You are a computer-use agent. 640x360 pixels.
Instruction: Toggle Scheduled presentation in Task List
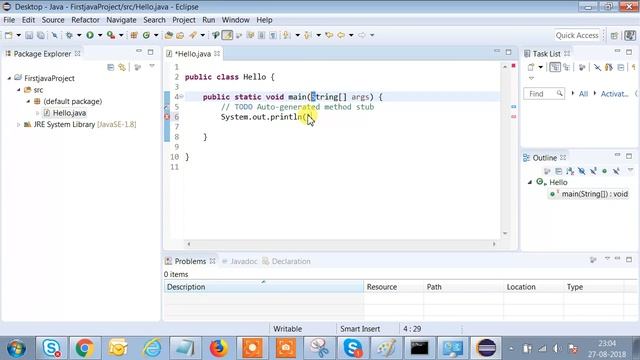(x=567, y=67)
